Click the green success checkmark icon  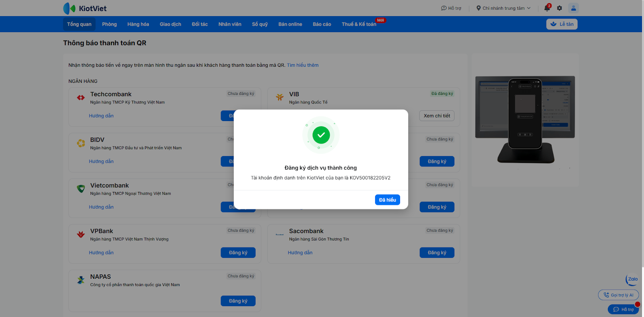[x=321, y=135]
